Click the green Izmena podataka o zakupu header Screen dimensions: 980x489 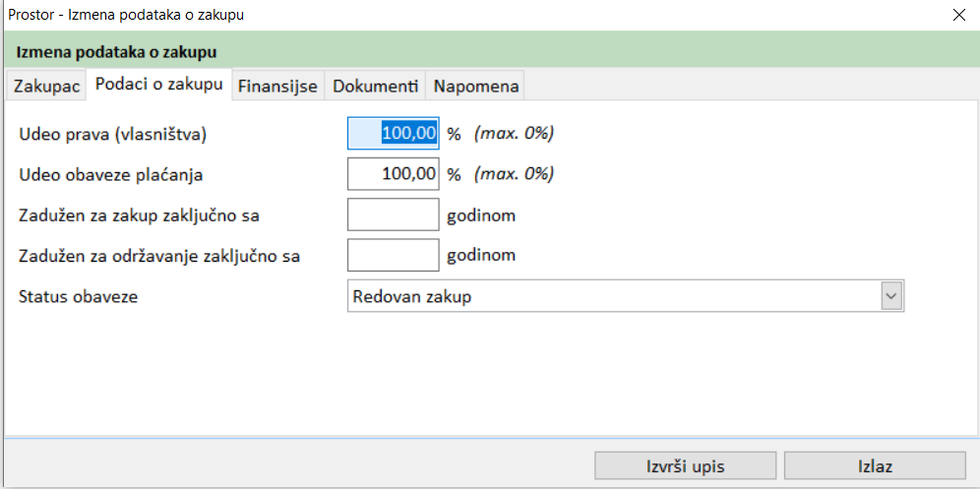tap(490, 51)
